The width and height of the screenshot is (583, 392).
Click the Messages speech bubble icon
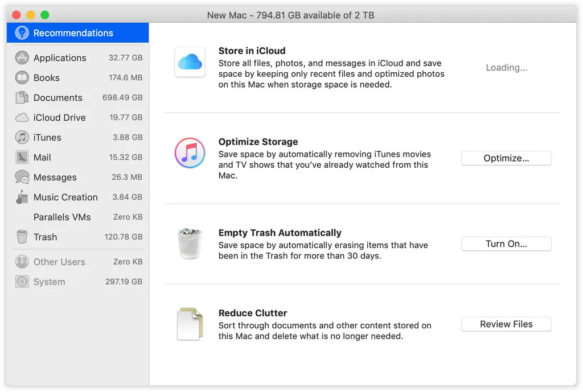coord(22,178)
